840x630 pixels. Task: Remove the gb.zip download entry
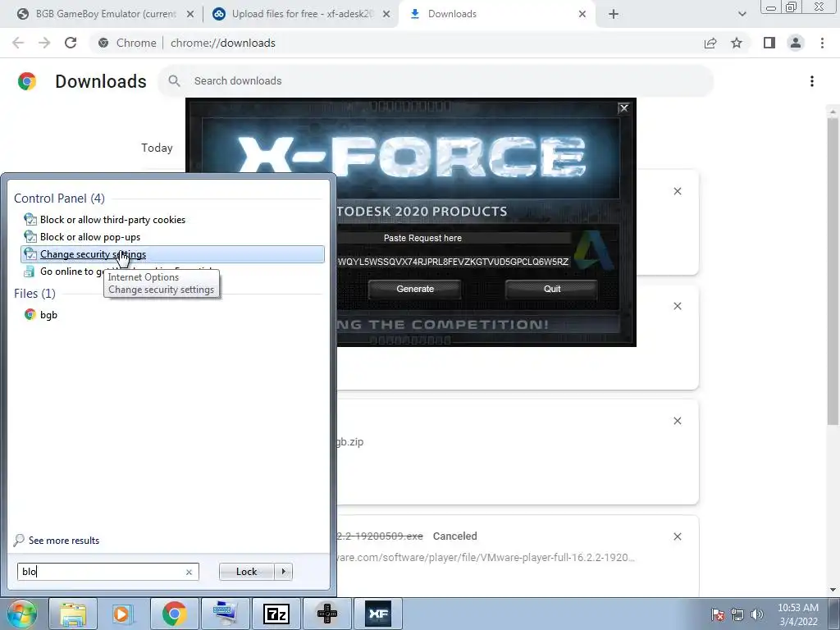(x=677, y=421)
